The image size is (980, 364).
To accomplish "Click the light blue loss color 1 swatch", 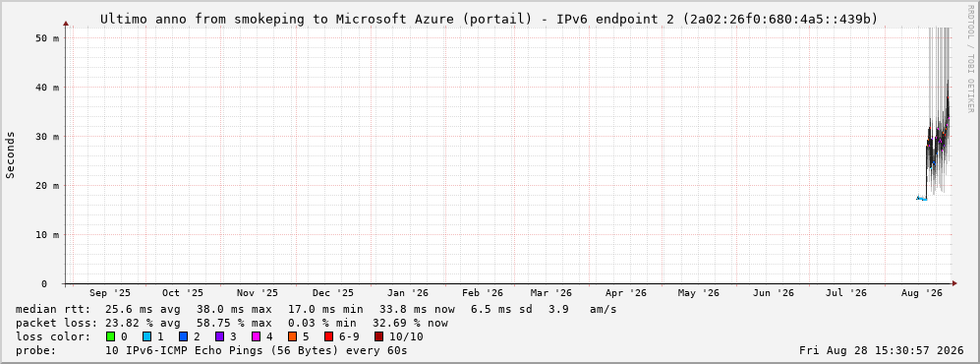I will click(x=146, y=336).
